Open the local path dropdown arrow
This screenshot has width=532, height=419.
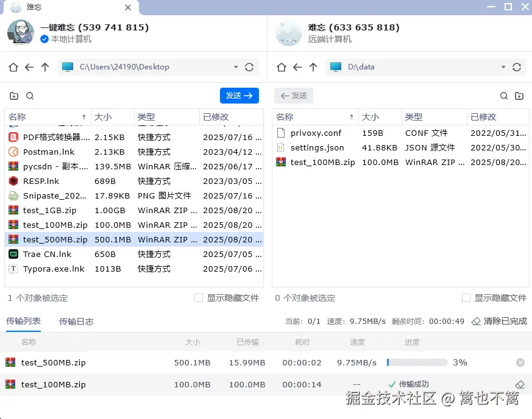[x=235, y=67]
